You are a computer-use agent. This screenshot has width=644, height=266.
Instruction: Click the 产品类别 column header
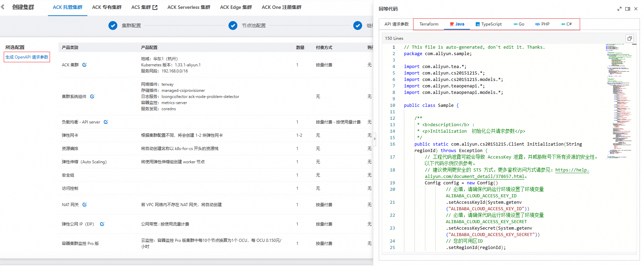pos(70,48)
